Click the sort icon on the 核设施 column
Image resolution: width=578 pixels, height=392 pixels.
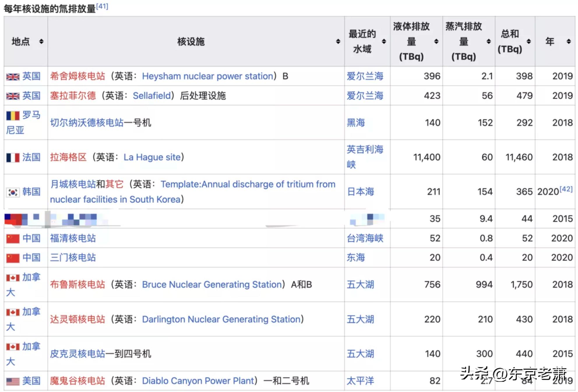click(x=338, y=42)
